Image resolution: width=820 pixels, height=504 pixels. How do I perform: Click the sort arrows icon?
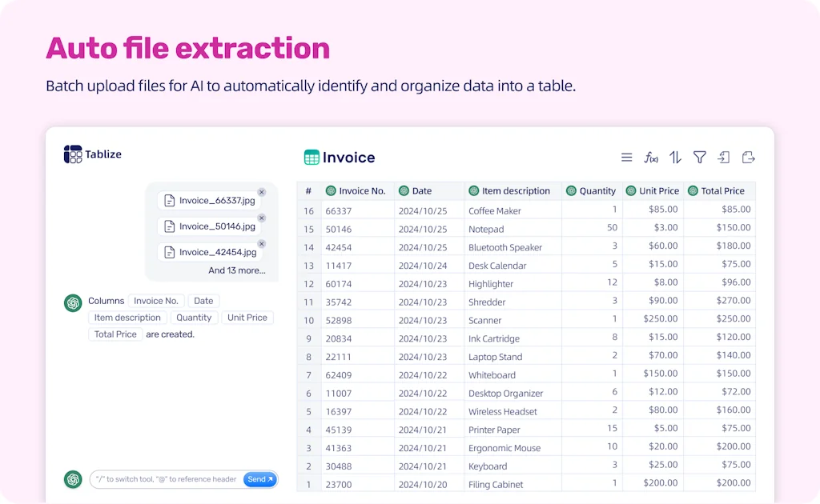coord(675,158)
